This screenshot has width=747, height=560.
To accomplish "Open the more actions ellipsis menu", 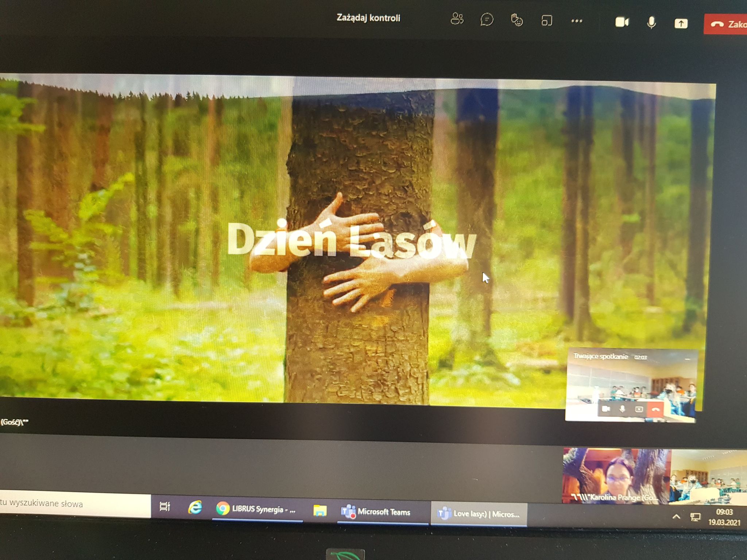I will (577, 21).
